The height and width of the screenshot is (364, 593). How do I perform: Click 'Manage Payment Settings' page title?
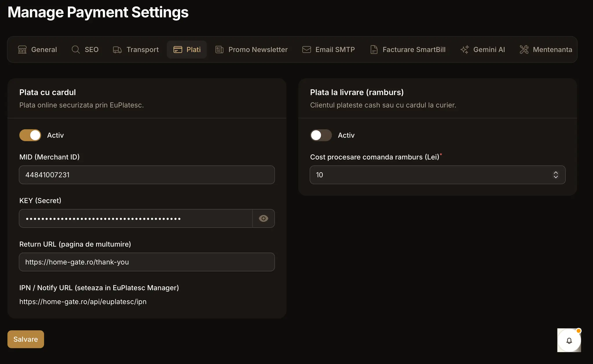coord(98,12)
